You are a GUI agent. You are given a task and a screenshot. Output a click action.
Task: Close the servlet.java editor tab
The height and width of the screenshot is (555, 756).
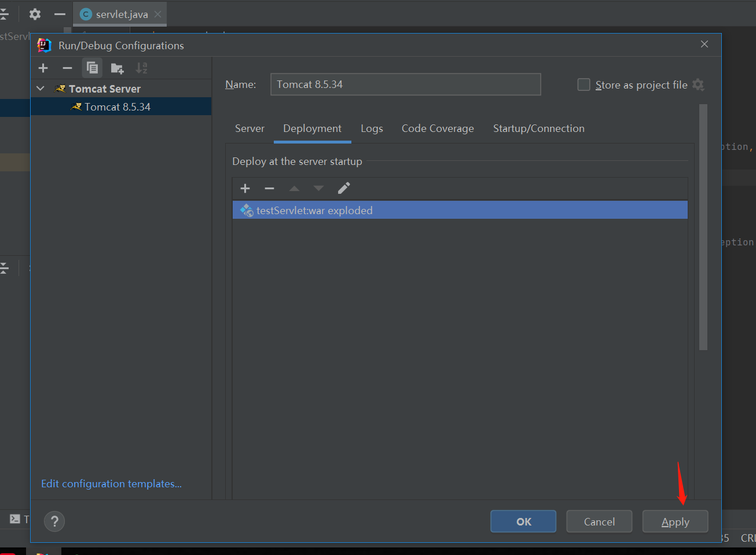(157, 14)
